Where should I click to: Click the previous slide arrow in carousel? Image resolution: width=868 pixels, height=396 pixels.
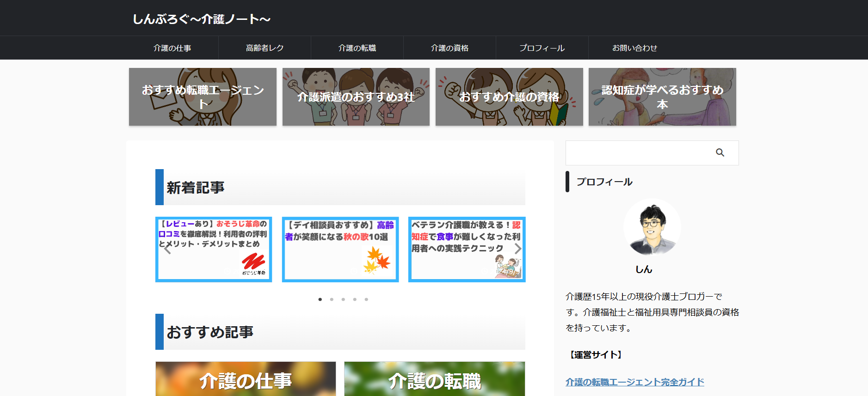[x=167, y=250]
